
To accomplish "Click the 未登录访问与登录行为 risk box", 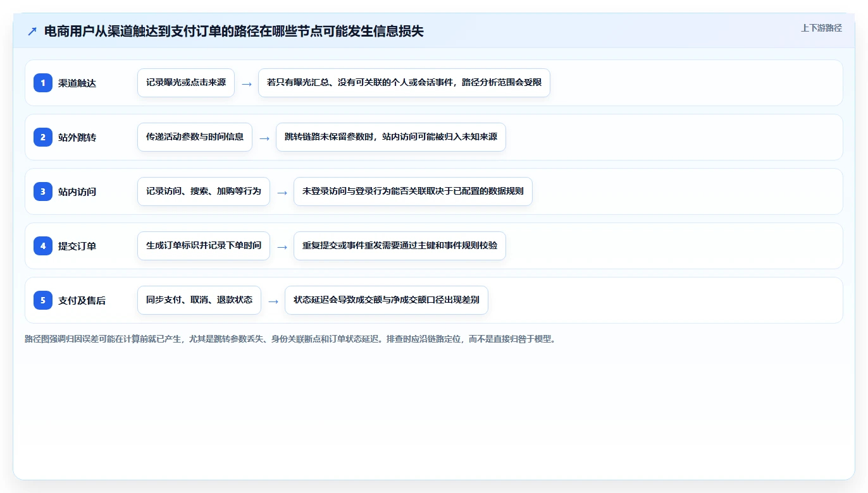I will pyautogui.click(x=413, y=192).
